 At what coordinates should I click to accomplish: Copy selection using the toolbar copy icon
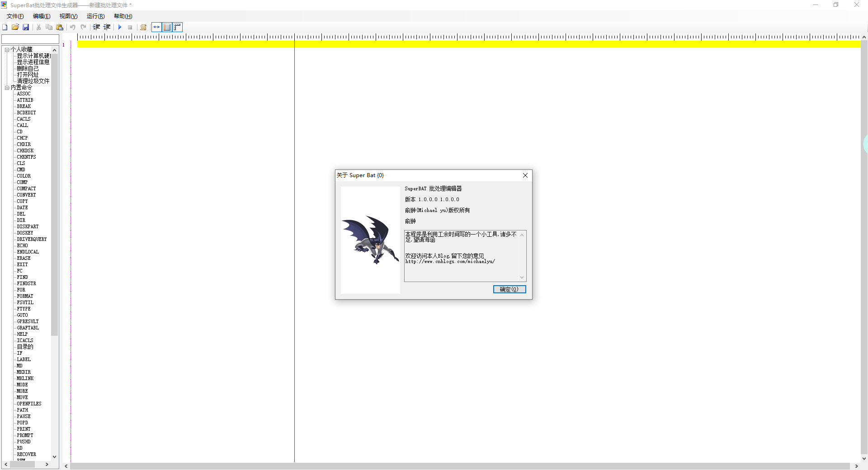pos(49,27)
